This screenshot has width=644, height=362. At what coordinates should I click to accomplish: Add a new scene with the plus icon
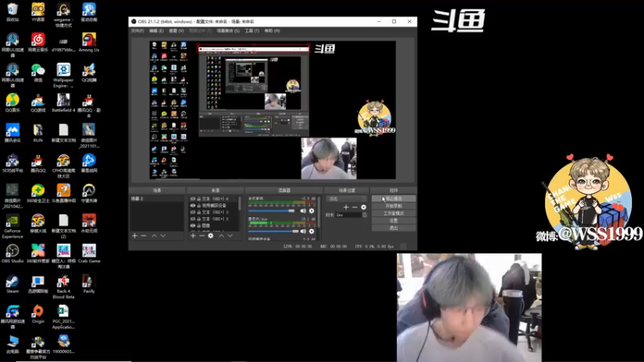(x=134, y=236)
